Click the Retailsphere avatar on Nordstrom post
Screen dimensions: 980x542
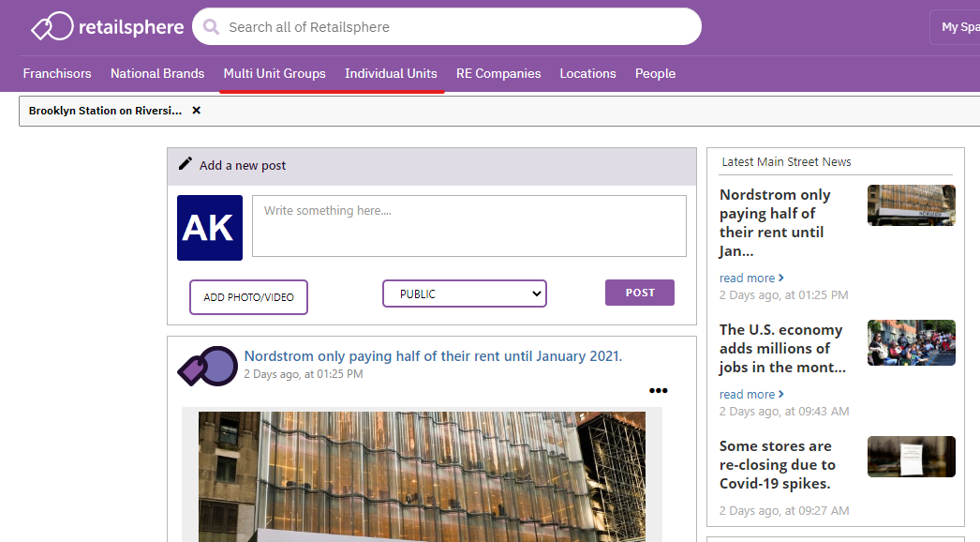tap(208, 366)
